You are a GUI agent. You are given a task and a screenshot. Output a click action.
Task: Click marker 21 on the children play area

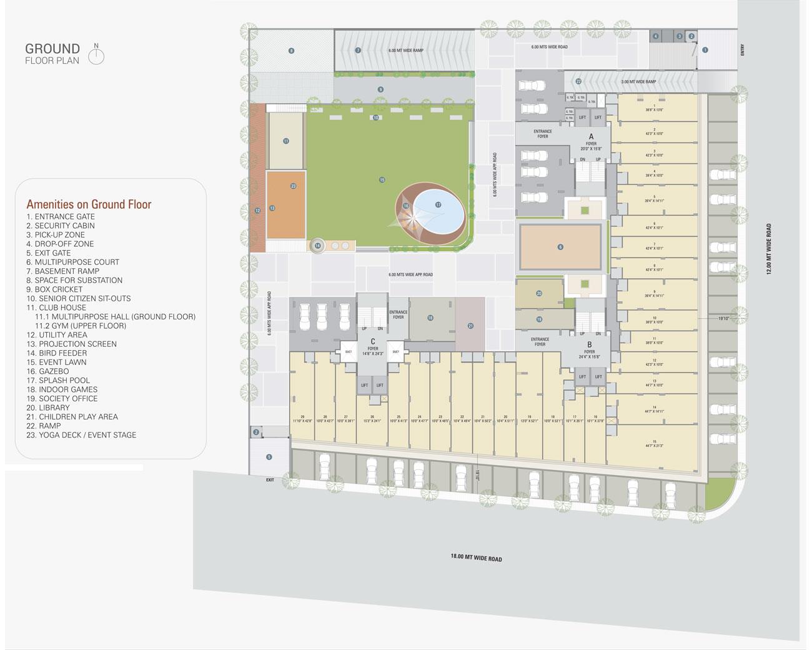click(x=470, y=326)
